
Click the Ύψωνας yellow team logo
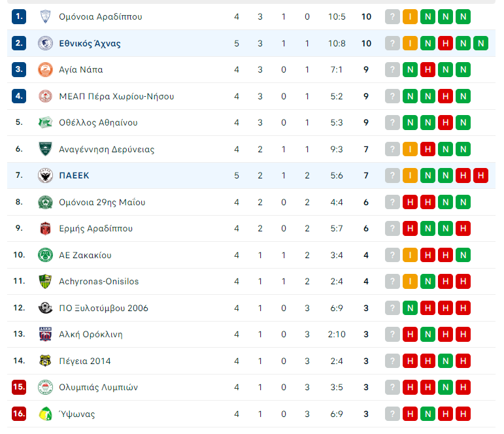tap(45, 414)
